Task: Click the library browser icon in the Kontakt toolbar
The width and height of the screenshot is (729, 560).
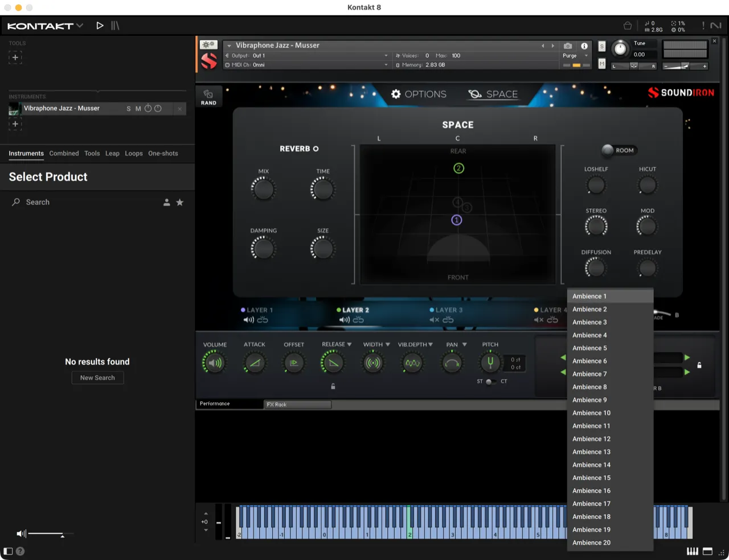Action: click(115, 25)
